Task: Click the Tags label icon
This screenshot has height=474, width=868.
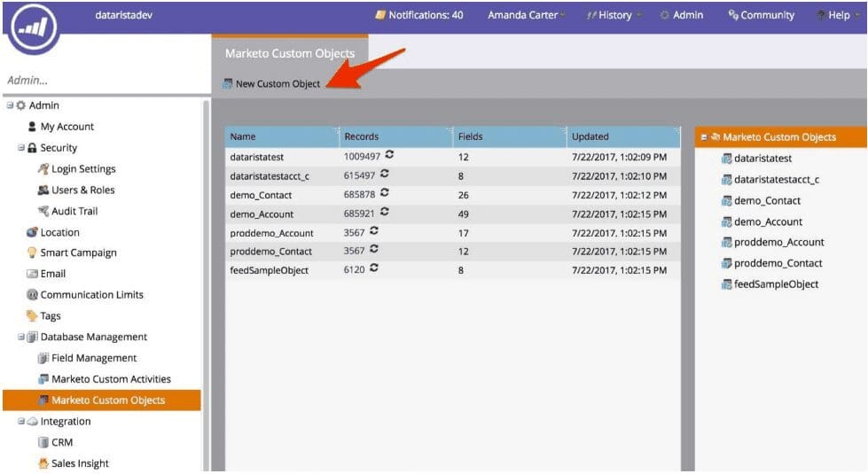Action: (x=32, y=315)
